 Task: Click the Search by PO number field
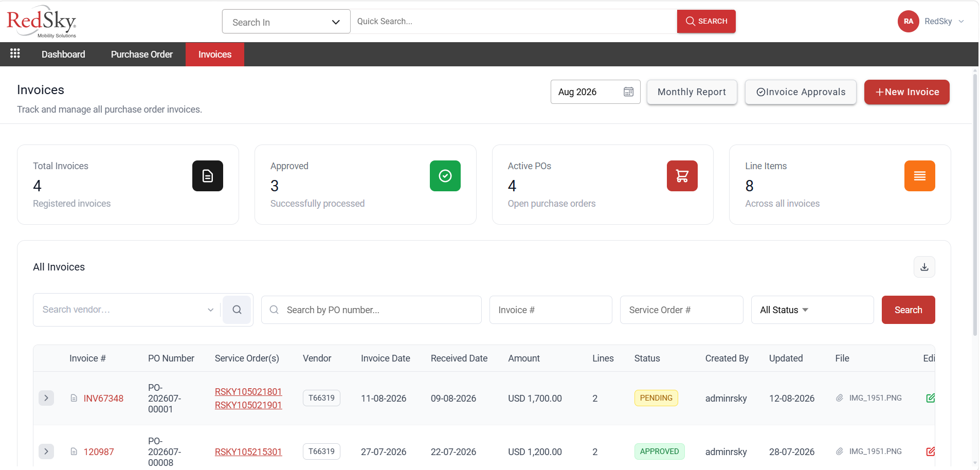coord(371,310)
